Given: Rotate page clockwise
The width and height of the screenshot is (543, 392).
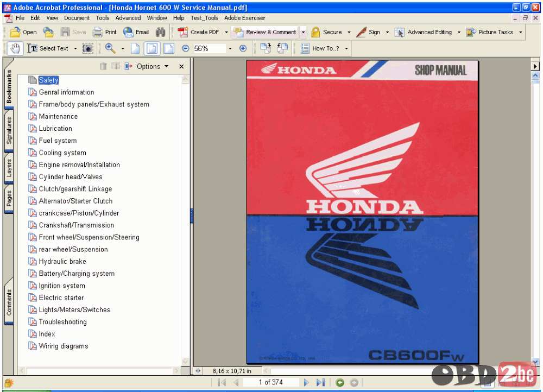Looking at the screenshot, I should point(266,48).
